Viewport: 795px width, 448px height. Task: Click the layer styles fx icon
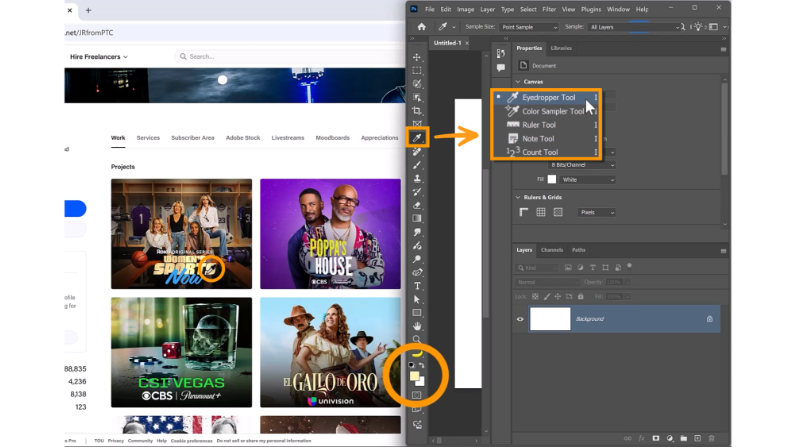pyautogui.click(x=641, y=438)
